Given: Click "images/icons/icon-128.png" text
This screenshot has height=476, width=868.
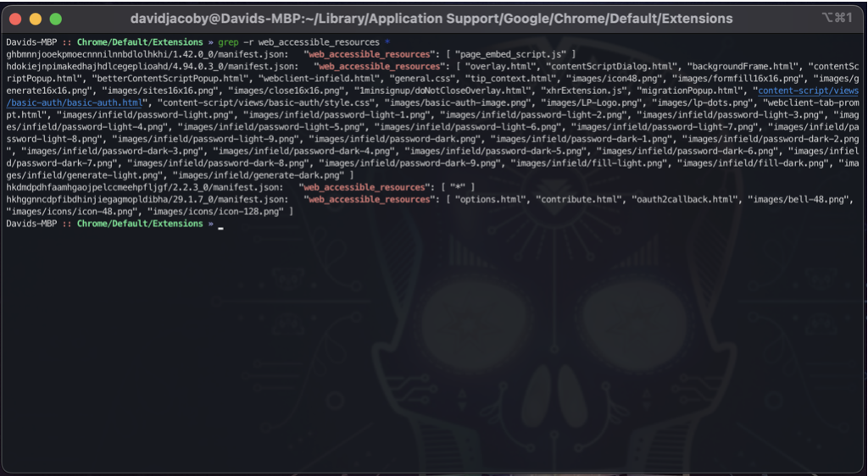Looking at the screenshot, I should pyautogui.click(x=215, y=212).
